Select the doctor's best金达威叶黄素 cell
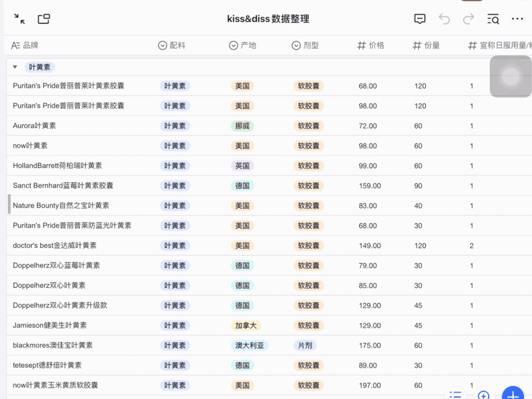This screenshot has height=399, width=532. click(x=55, y=246)
